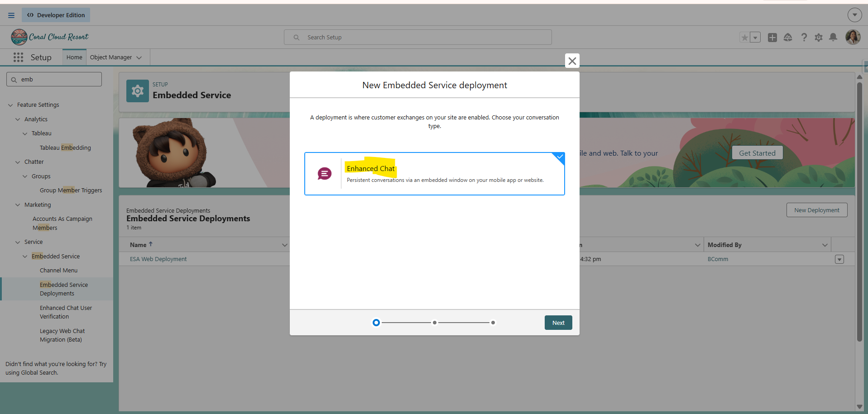Select the Enhanced Chat conversation type card
This screenshot has height=414, width=868.
pyautogui.click(x=435, y=174)
